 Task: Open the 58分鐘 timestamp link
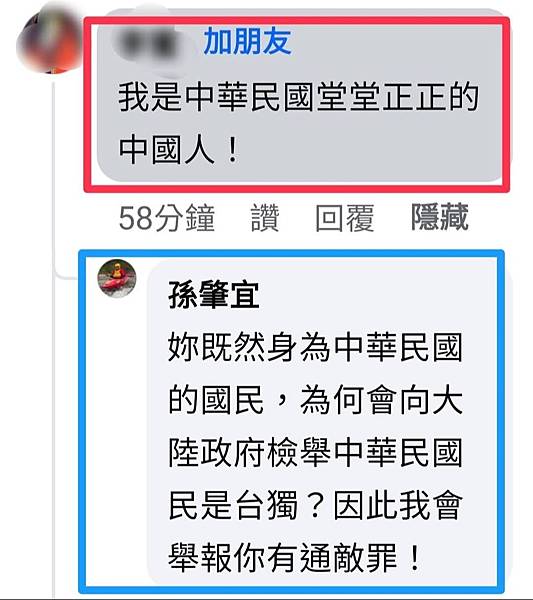[167, 217]
